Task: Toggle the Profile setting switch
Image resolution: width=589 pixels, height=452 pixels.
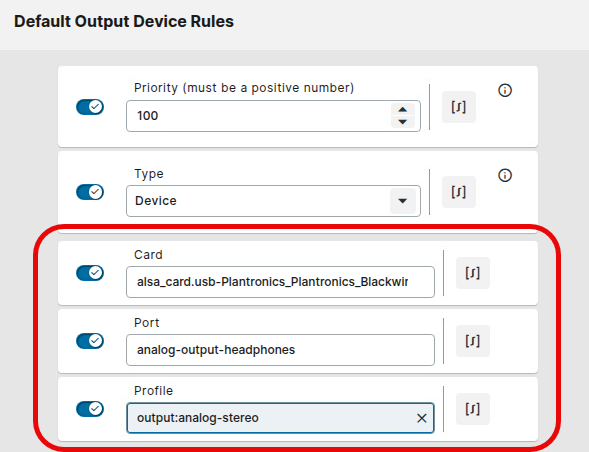Action: point(90,409)
